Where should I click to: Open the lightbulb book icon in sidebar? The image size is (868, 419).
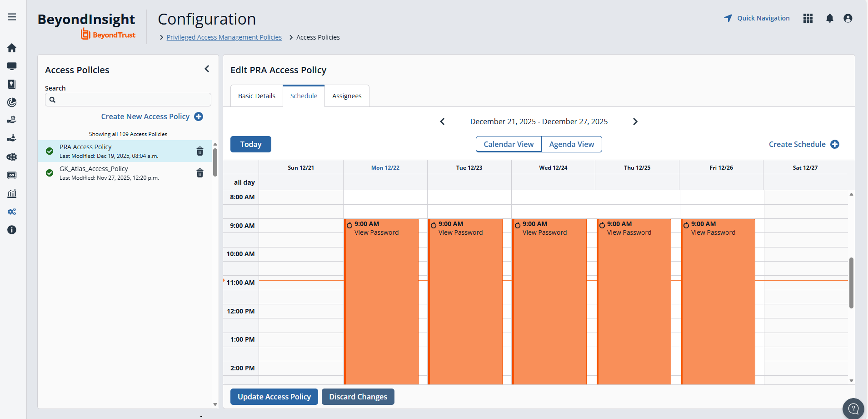[12, 84]
